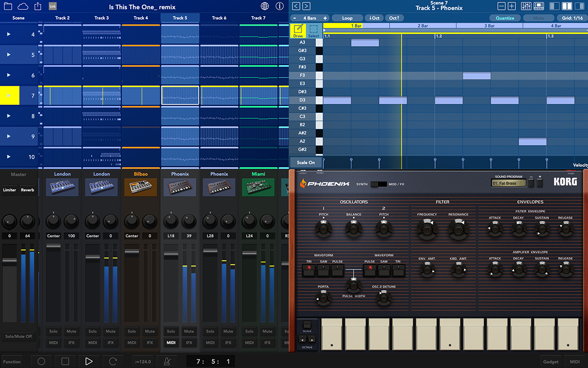Image resolution: width=588 pixels, height=368 pixels.
Task: Shift octave down with the Oct↓ button
Action: (374, 18)
